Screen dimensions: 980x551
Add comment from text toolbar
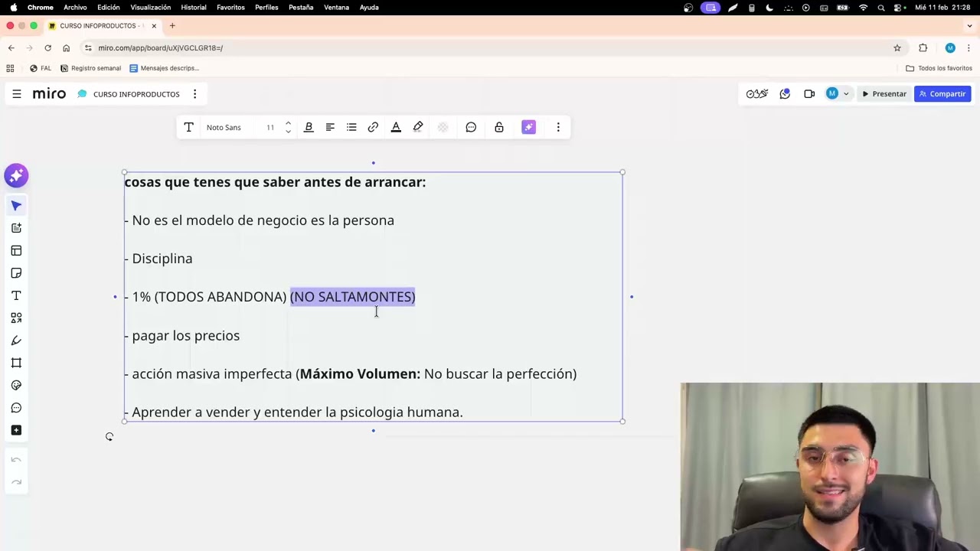pos(471,127)
